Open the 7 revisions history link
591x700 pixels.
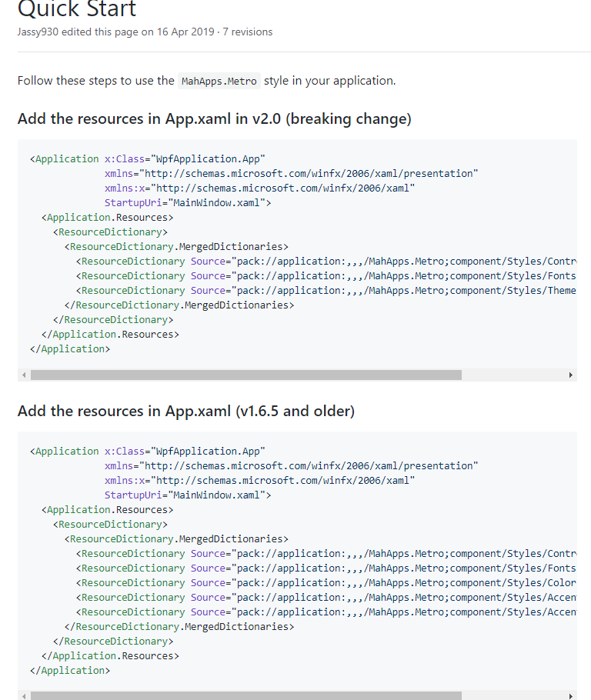249,32
